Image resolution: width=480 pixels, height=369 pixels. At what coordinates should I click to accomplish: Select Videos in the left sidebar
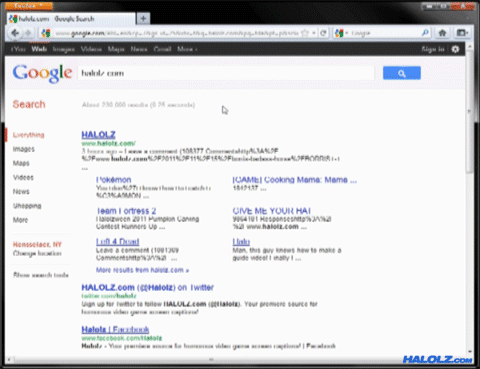coord(23,177)
